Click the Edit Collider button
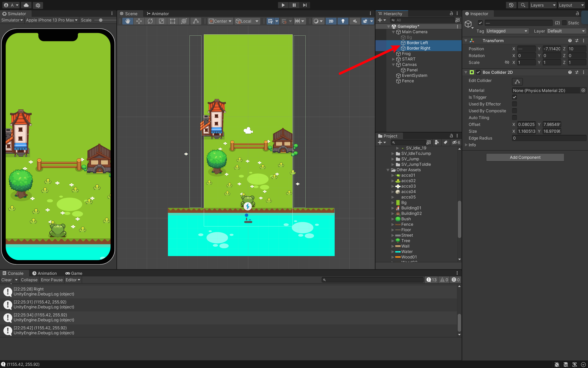This screenshot has height=368, width=588. (x=517, y=82)
